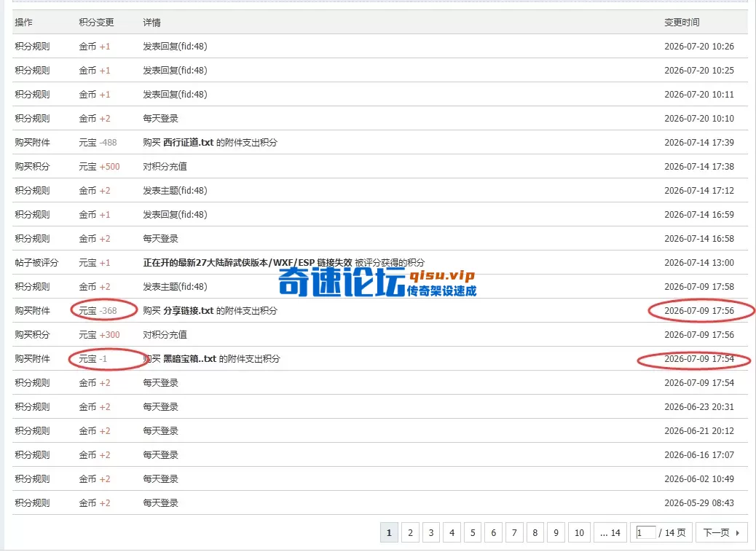Image resolution: width=756 pixels, height=552 pixels.
Task: Click the page number input field
Action: [x=645, y=533]
